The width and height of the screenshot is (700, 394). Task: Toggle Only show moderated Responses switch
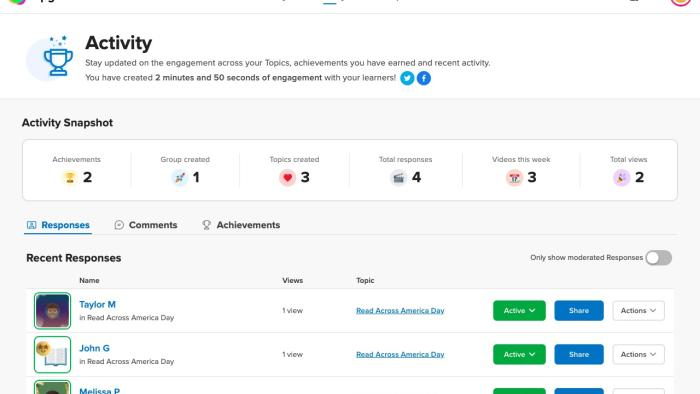pos(658,258)
